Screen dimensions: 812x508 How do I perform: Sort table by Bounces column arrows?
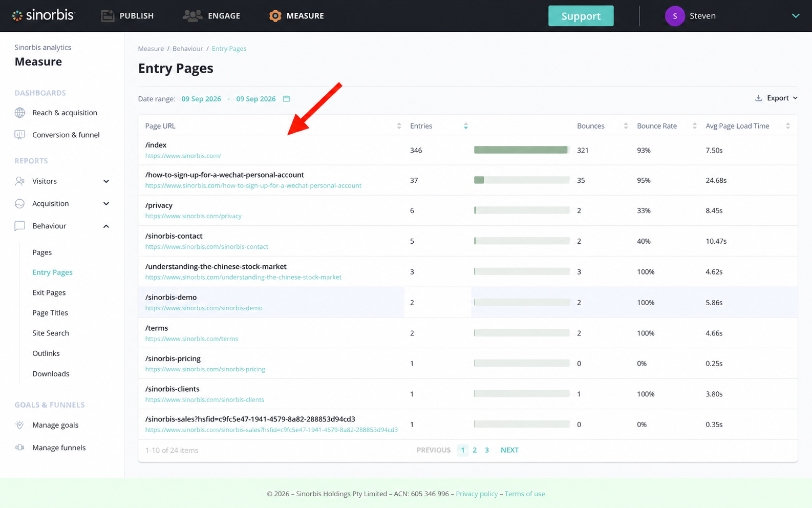626,126
